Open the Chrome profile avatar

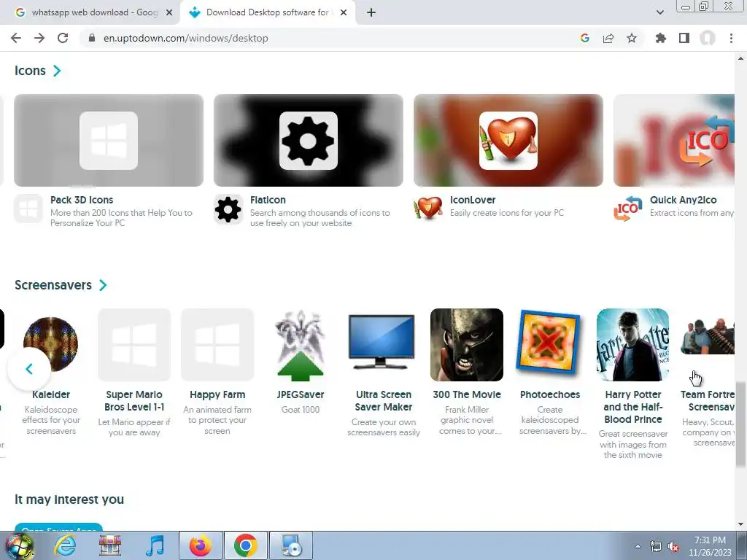tap(708, 38)
